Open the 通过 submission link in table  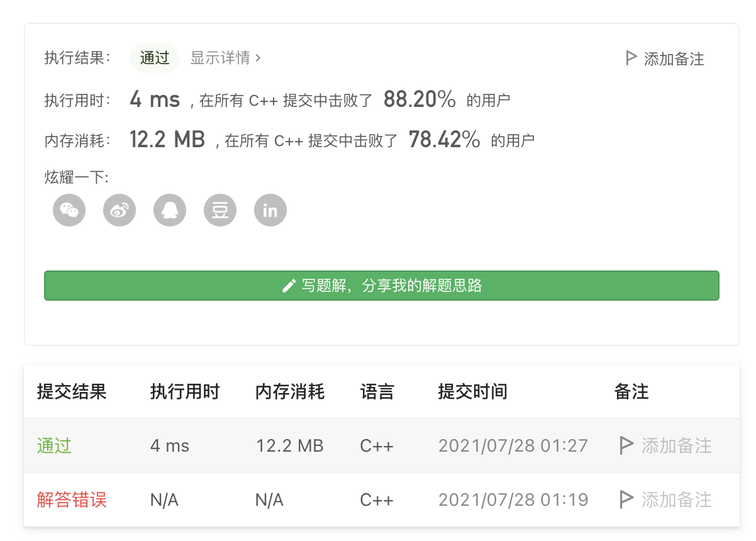[x=54, y=446]
